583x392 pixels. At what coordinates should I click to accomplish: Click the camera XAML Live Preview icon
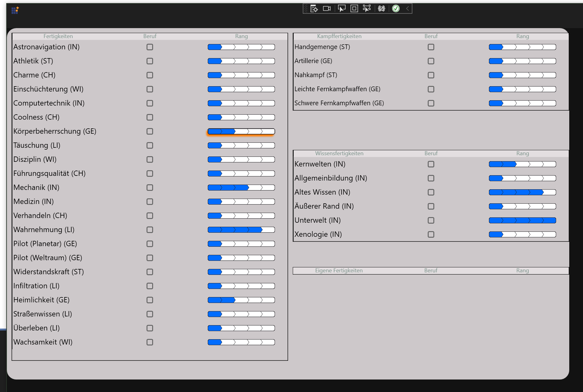(327, 8)
